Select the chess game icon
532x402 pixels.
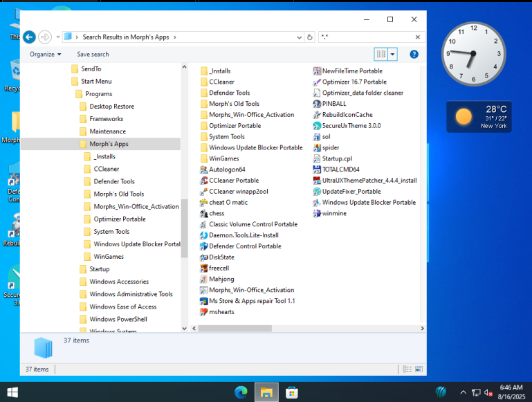[203, 213]
